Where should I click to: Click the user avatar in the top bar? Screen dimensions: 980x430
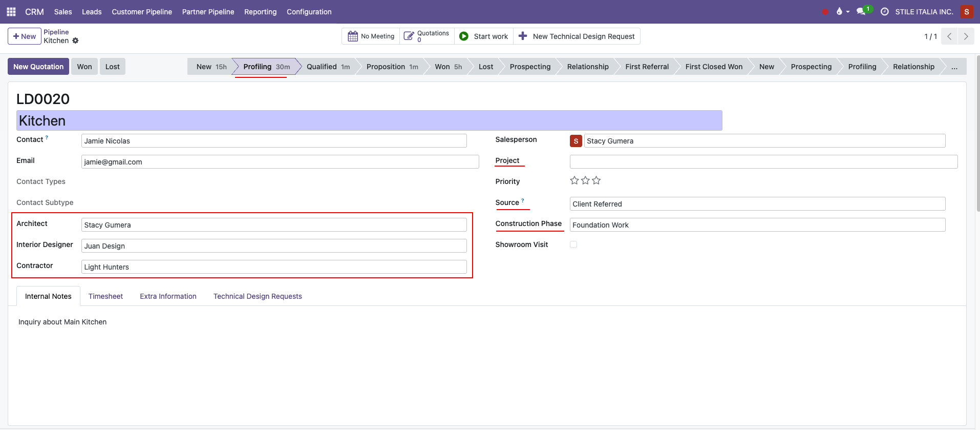click(966, 11)
